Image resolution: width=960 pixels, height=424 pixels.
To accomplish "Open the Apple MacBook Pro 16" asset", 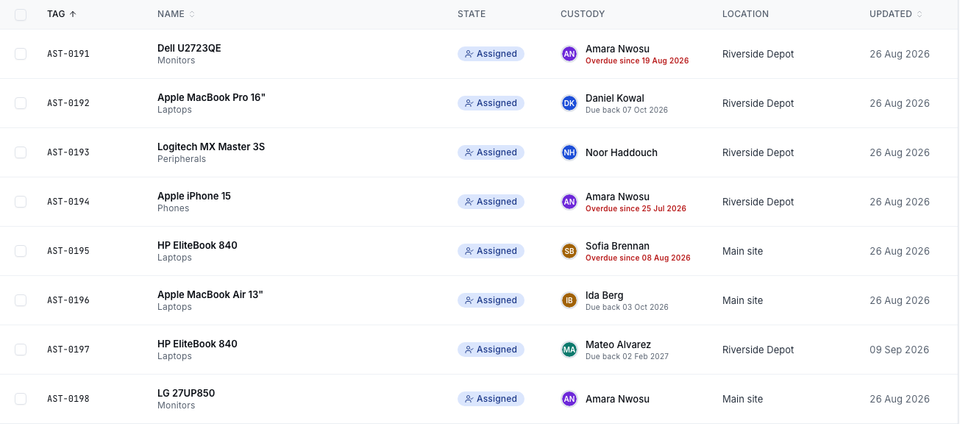I will click(212, 97).
